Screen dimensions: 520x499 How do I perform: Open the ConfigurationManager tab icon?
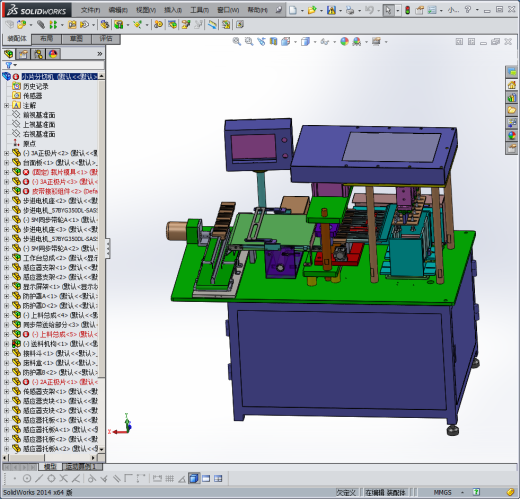click(38, 54)
